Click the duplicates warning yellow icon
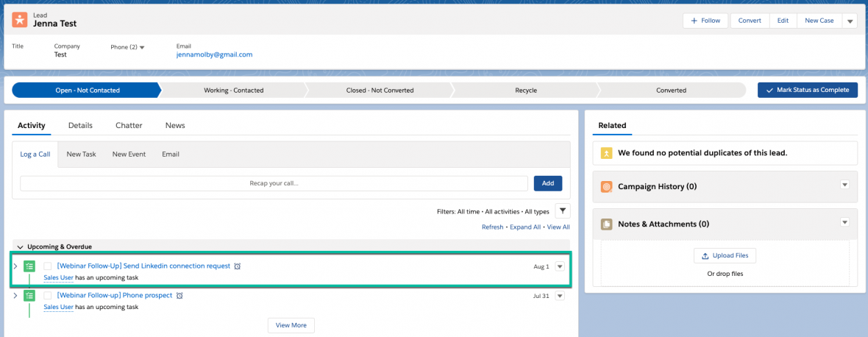 tap(606, 153)
